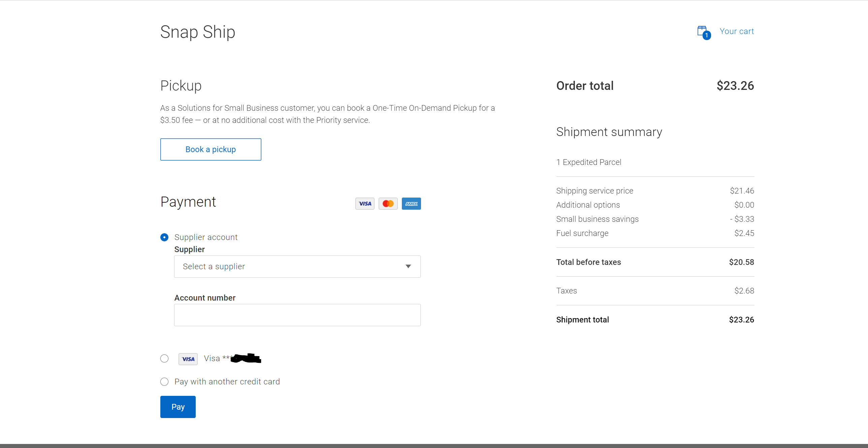Select the Supplier account payment option
The height and width of the screenshot is (448, 868).
pos(164,237)
